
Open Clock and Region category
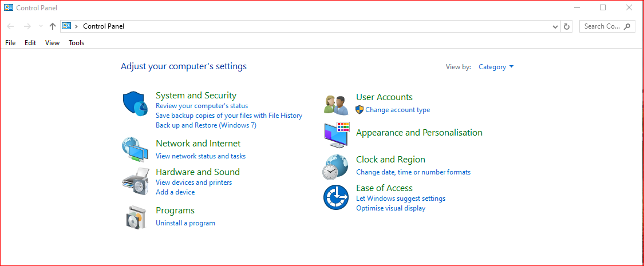coord(390,159)
